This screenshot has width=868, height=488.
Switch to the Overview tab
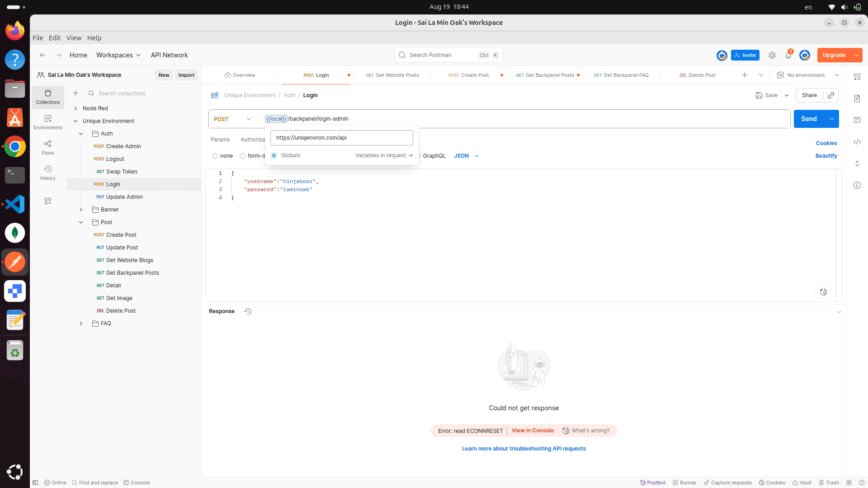240,75
